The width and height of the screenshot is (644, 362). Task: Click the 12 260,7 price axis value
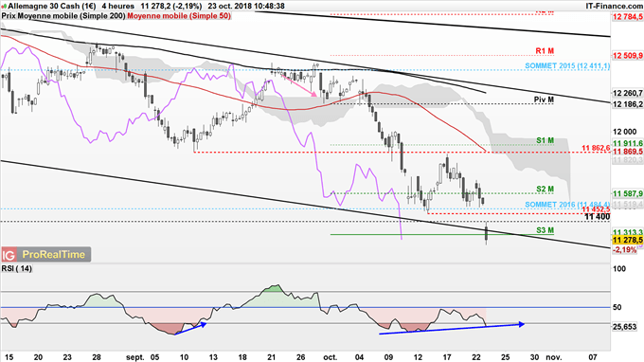[x=627, y=93]
